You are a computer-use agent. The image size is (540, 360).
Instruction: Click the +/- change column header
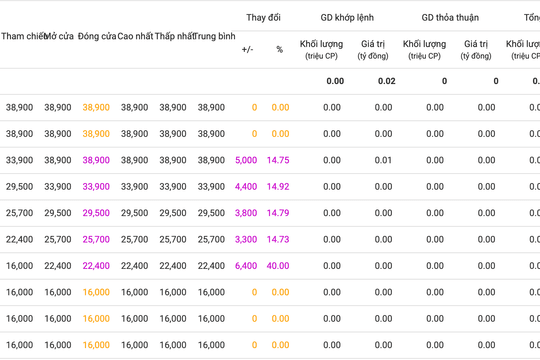click(x=247, y=50)
